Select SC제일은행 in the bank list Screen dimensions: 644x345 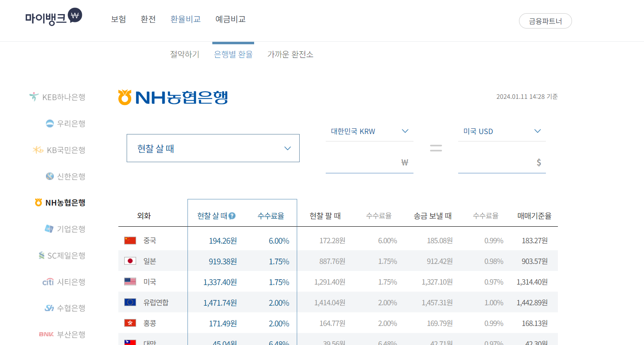pos(67,256)
